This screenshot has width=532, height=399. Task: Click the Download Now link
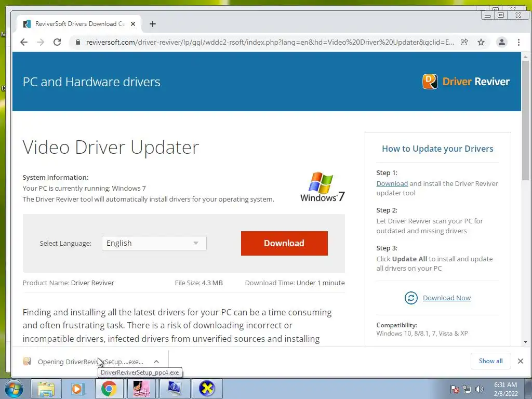point(446,298)
